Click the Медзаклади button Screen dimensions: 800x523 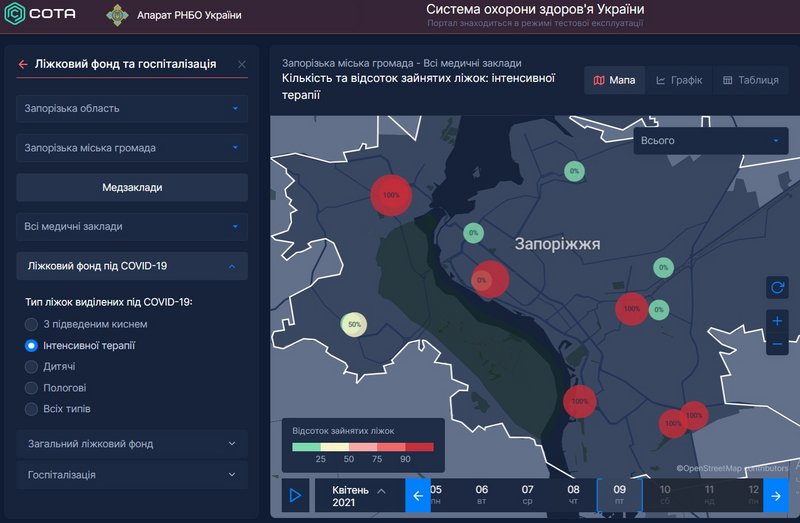132,187
